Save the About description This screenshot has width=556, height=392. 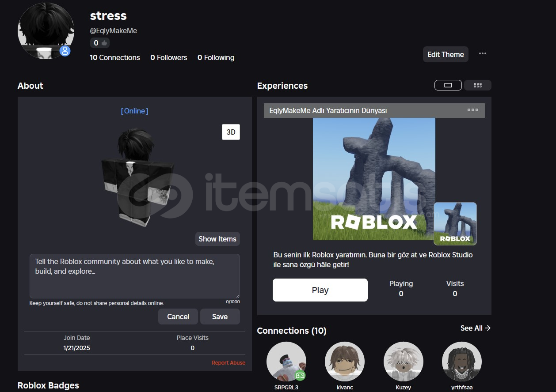(220, 317)
